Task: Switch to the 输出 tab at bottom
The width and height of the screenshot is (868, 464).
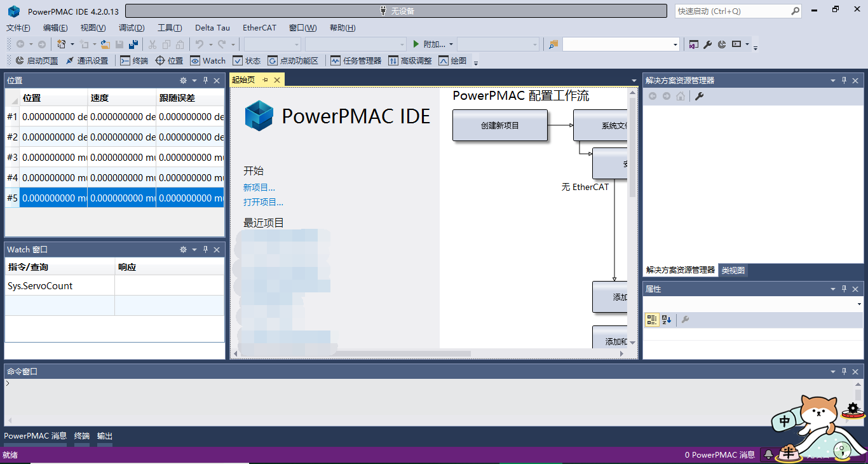Action: click(x=105, y=436)
